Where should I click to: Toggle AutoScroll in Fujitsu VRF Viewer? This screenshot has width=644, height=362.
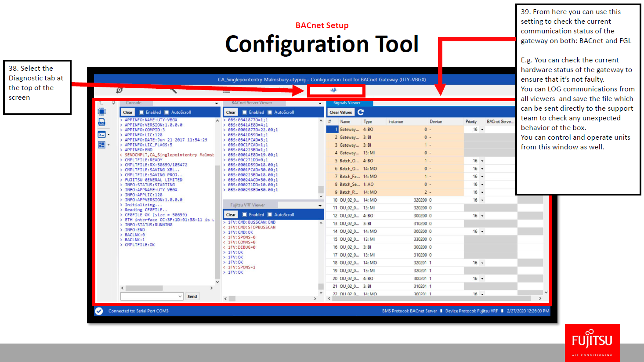(270, 215)
